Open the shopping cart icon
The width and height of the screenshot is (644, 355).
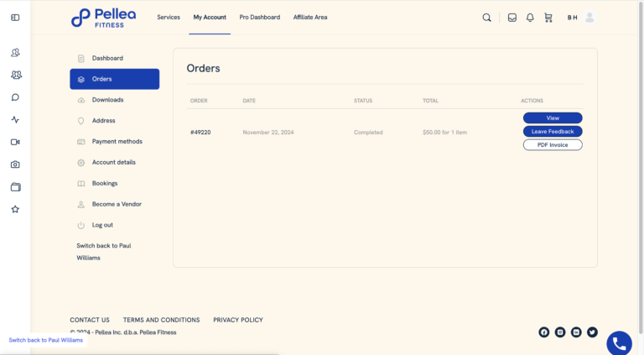coord(548,18)
